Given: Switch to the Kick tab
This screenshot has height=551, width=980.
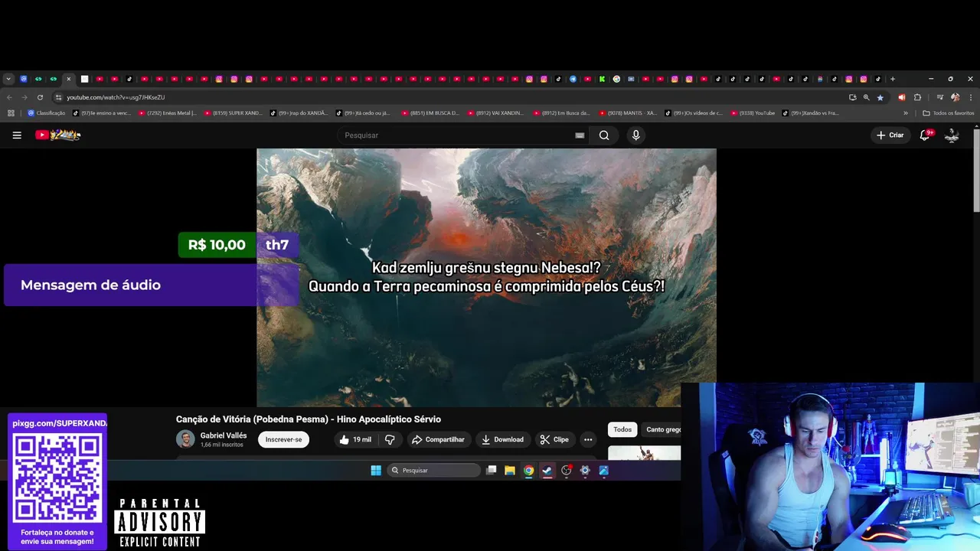Looking at the screenshot, I should click(x=602, y=79).
